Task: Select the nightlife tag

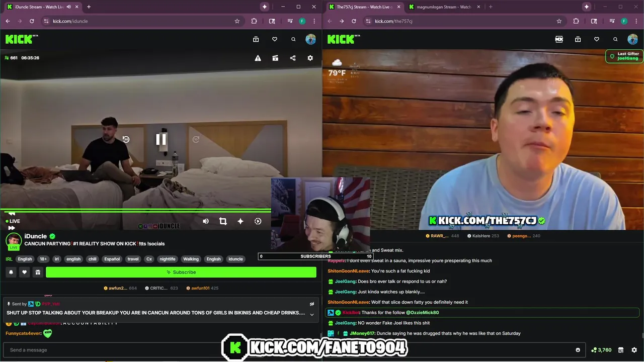Action: pos(168,259)
